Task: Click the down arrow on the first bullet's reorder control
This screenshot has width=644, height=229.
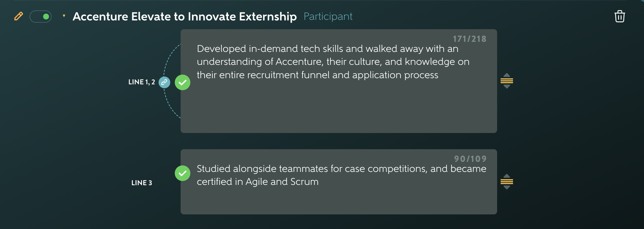Action: pyautogui.click(x=507, y=86)
